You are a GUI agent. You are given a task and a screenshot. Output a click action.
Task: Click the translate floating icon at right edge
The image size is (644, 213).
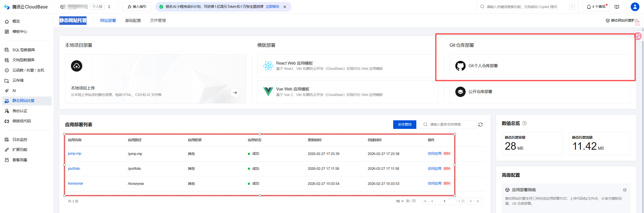(x=638, y=36)
